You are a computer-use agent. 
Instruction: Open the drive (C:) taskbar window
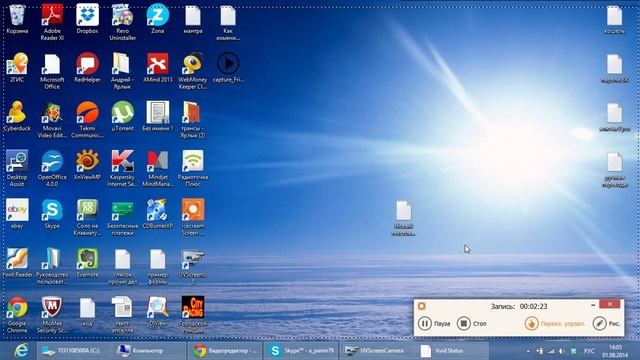coord(72,351)
